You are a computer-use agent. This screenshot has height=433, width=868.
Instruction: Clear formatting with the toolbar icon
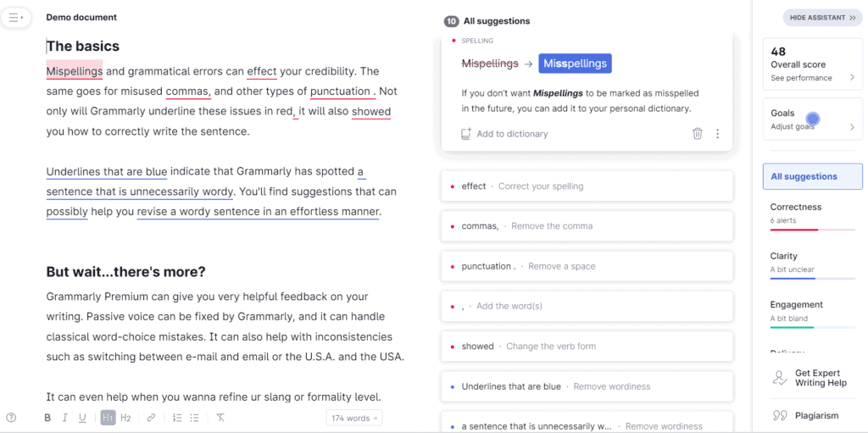point(220,418)
